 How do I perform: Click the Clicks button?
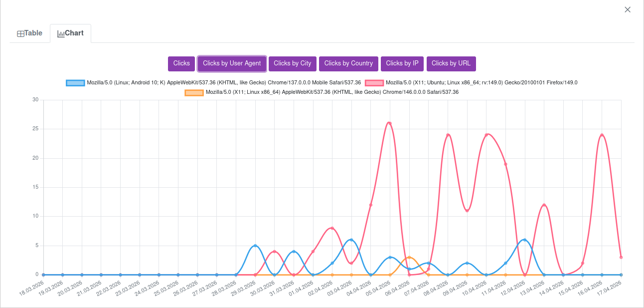point(181,63)
